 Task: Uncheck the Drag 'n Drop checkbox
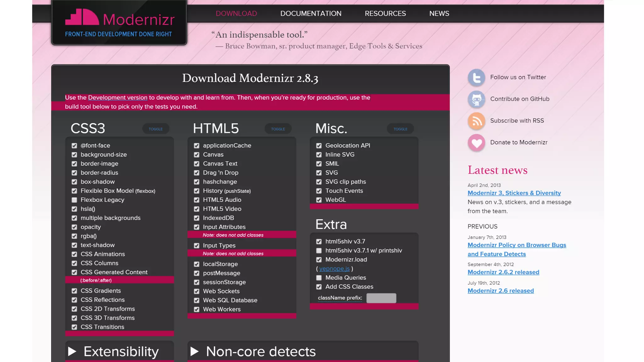[197, 173]
